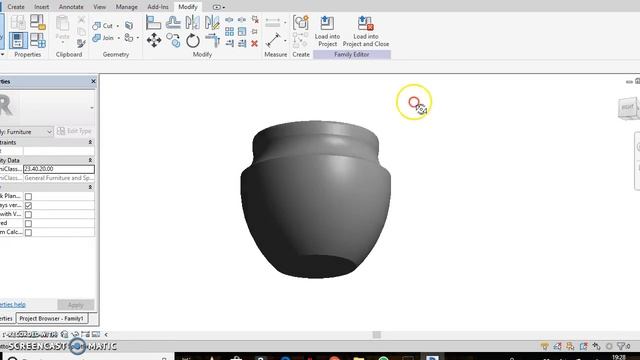Click the Array tool icon
This screenshot has height=360, width=640.
229,31
